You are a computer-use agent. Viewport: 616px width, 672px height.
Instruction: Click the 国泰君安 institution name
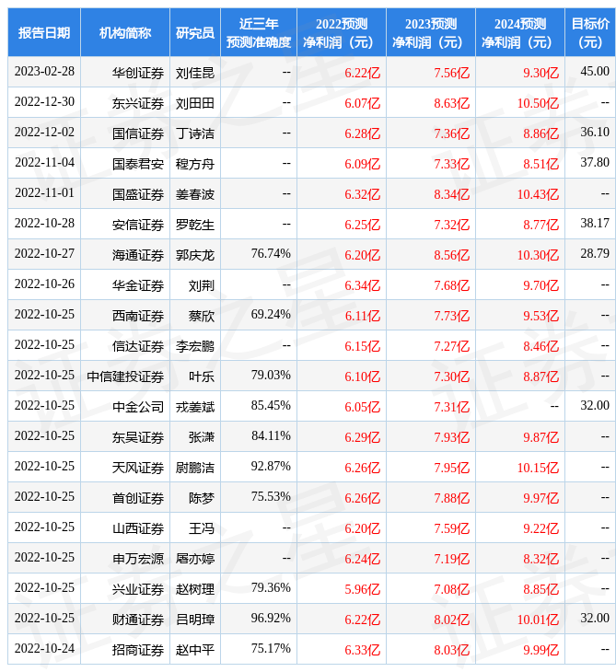tap(138, 163)
